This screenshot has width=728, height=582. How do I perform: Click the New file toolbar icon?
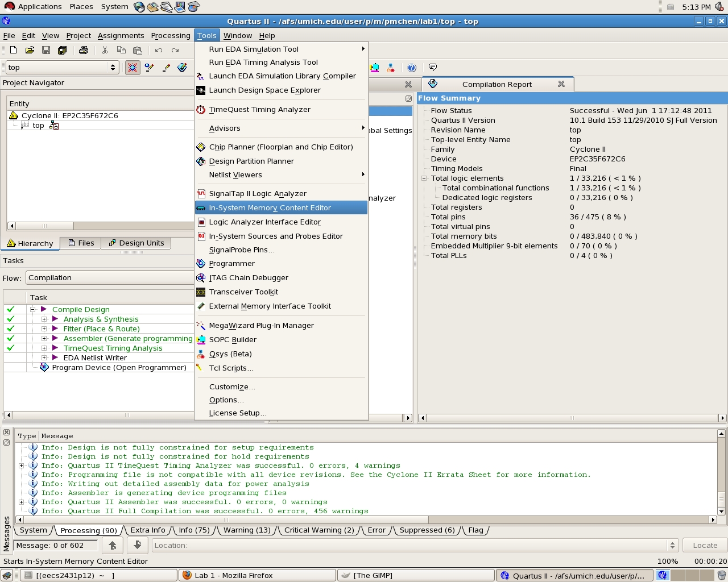13,50
